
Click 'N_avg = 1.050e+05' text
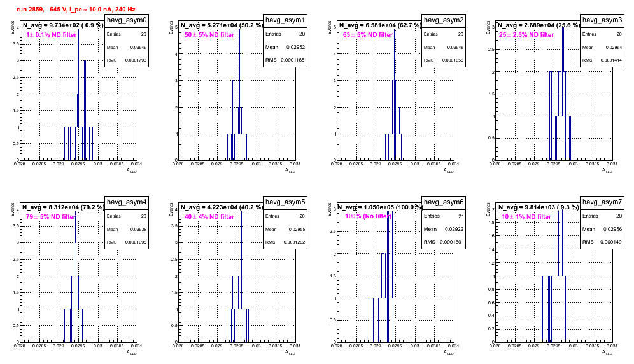pos(366,207)
